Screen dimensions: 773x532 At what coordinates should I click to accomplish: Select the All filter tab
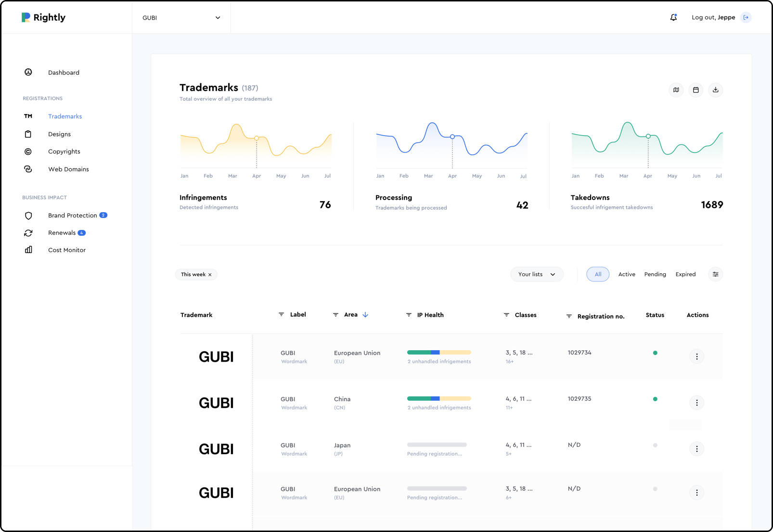(598, 274)
